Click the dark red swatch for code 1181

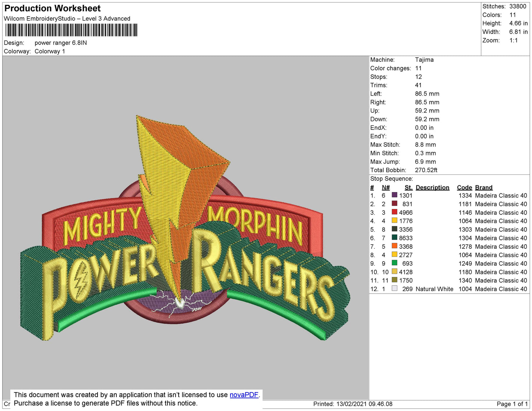pyautogui.click(x=394, y=203)
